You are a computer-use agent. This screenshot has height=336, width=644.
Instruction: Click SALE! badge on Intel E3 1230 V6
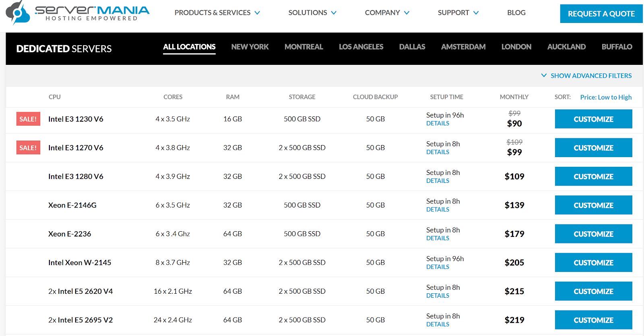[x=28, y=119]
